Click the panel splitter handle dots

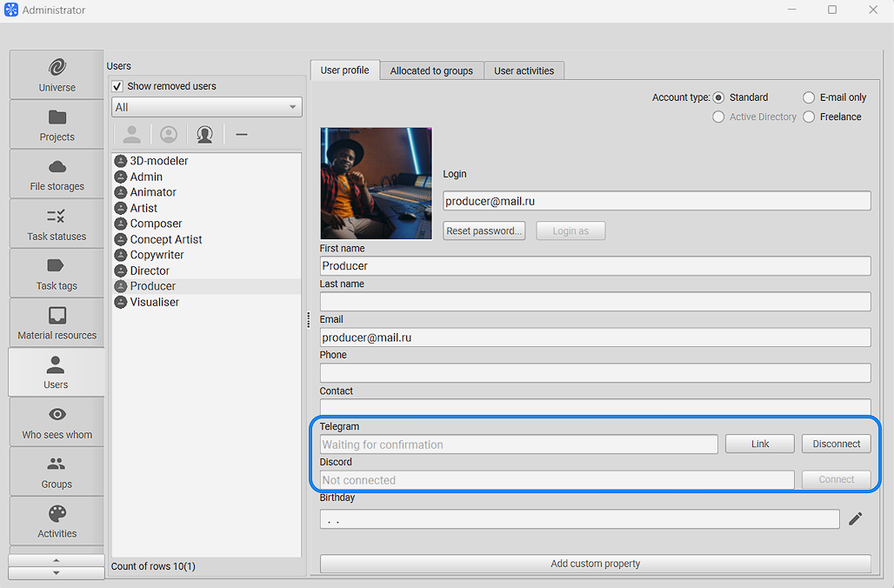tap(309, 319)
